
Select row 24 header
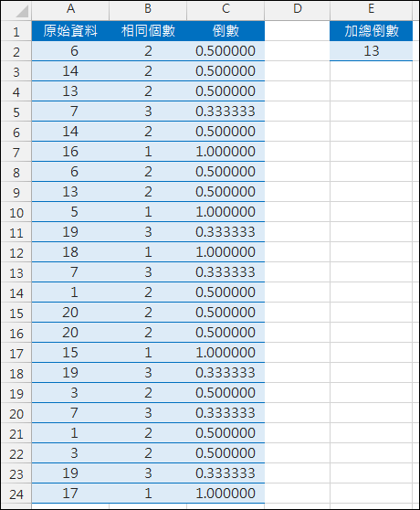(16, 494)
